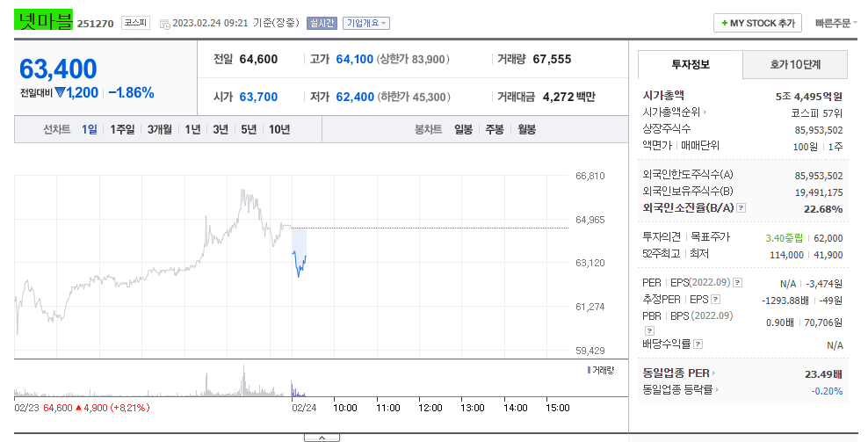The width and height of the screenshot is (868, 442).
Task: Click the help icon next to 추정PER EPS
Action: tap(715, 300)
